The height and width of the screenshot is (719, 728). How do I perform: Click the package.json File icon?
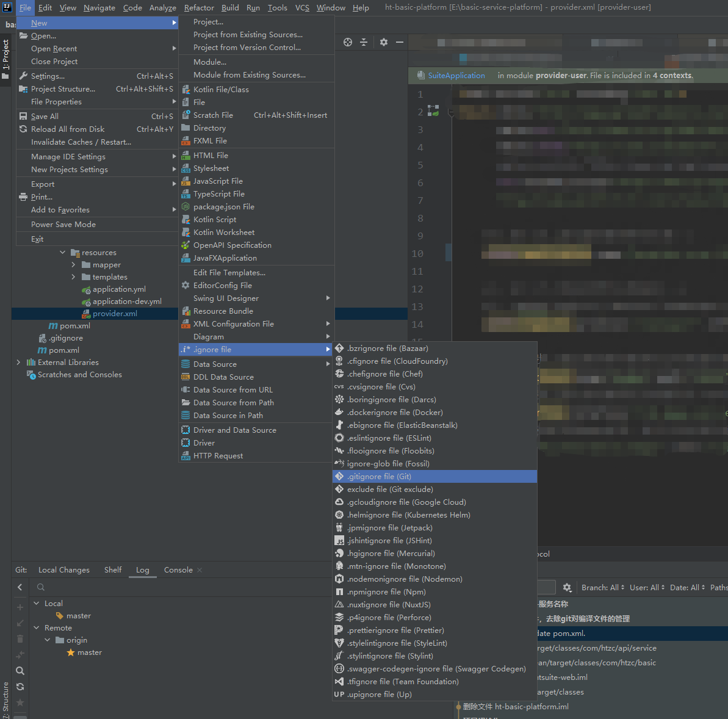pyautogui.click(x=186, y=206)
